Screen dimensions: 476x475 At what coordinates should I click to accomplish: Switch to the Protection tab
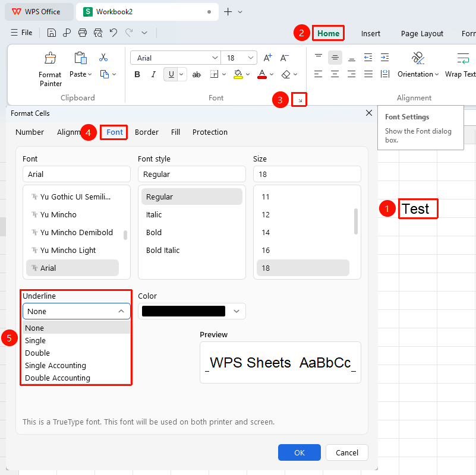[210, 132]
